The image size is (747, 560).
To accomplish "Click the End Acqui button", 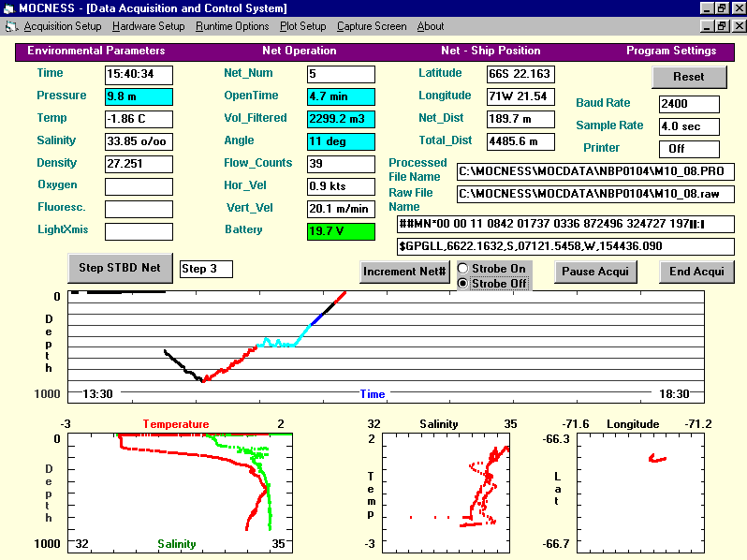I will point(696,272).
